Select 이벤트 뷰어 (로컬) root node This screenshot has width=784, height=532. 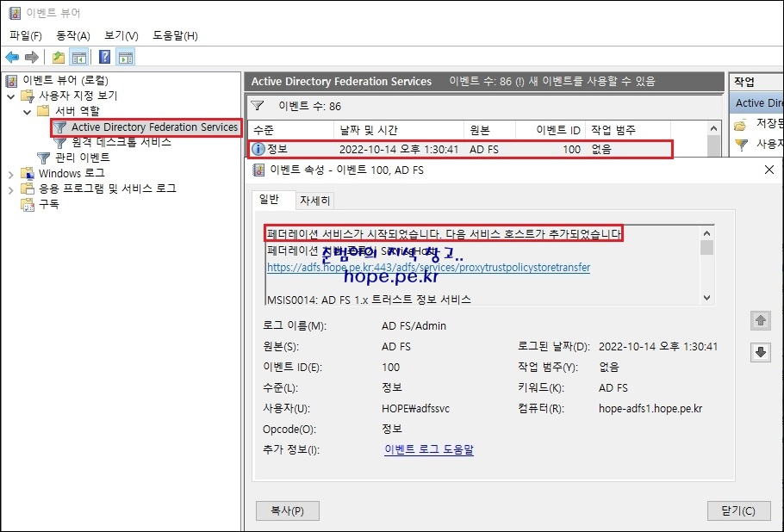click(65, 80)
